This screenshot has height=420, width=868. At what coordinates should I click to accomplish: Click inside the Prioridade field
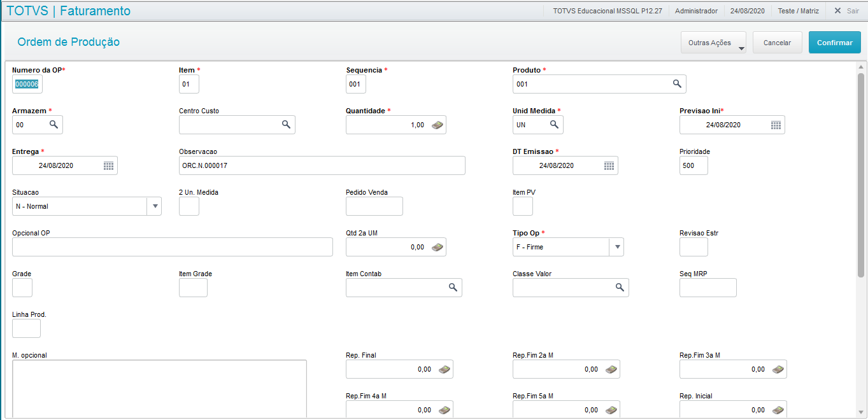click(x=694, y=165)
